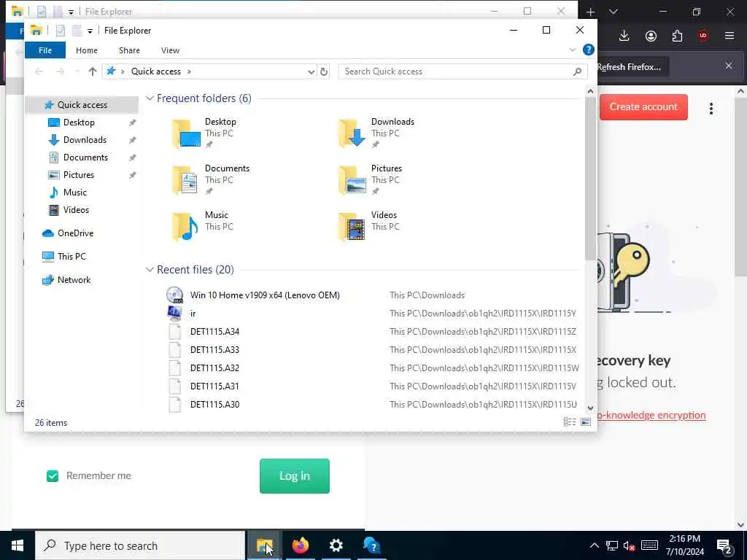Image resolution: width=747 pixels, height=560 pixels.
Task: Open Firefox from the taskbar
Action: click(300, 545)
